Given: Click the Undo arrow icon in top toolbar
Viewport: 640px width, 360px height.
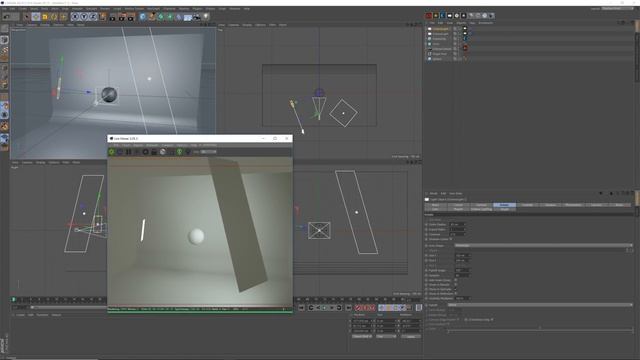Looking at the screenshot, I should pyautogui.click(x=7, y=17).
